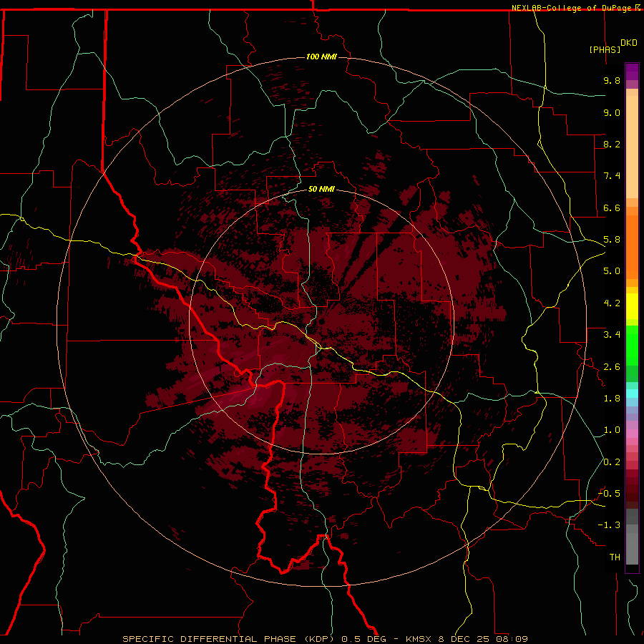The width and height of the screenshot is (644, 644).
Task: Click the 5.8 value on the color scale
Action: 612,240
